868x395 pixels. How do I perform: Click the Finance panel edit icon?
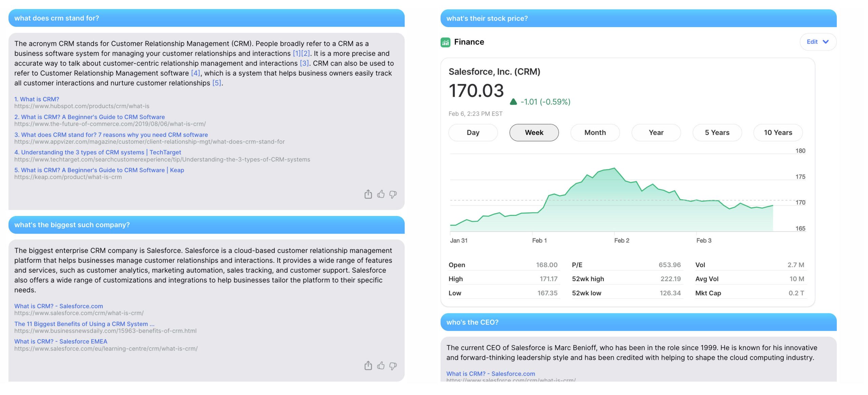[x=816, y=41]
